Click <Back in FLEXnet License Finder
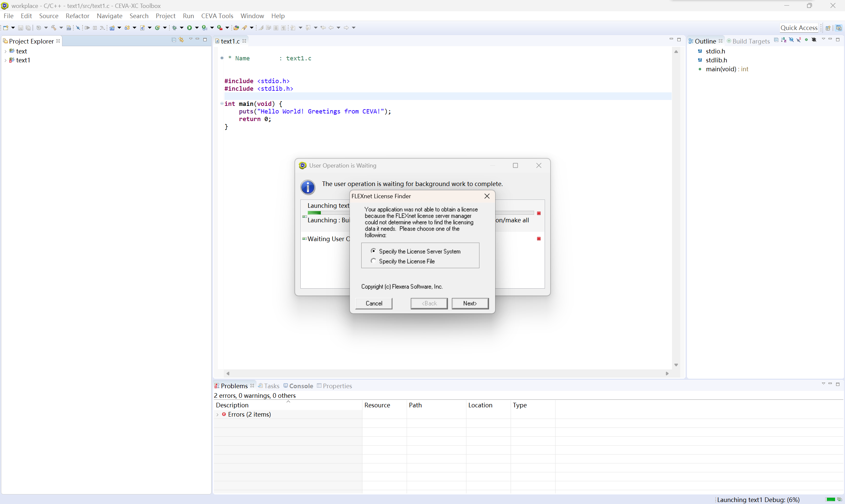 pos(429,303)
